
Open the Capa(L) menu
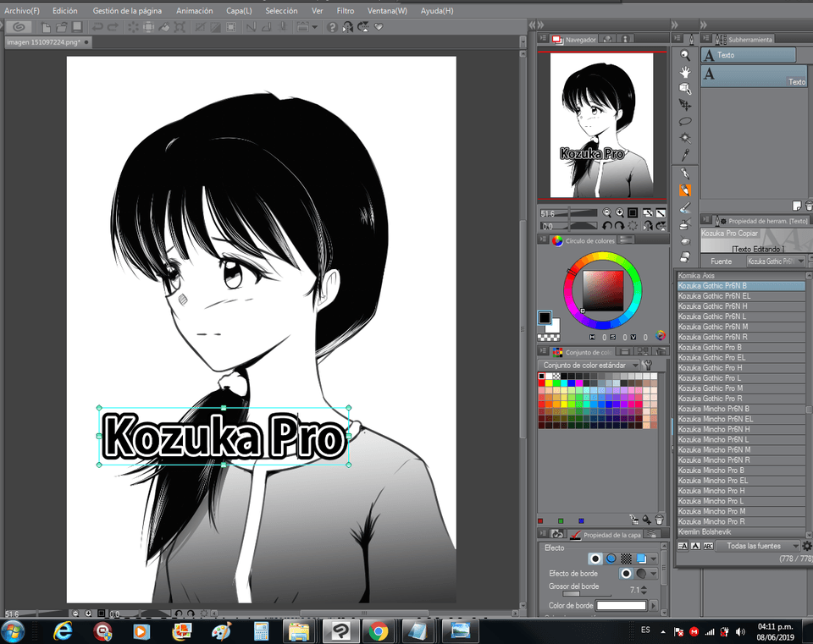point(239,10)
